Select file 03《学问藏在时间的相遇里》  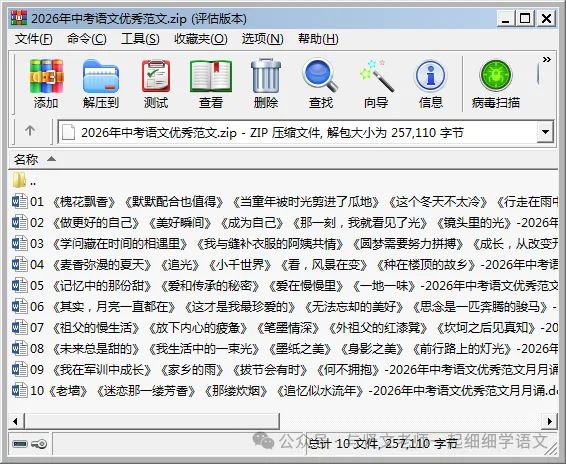285,243
